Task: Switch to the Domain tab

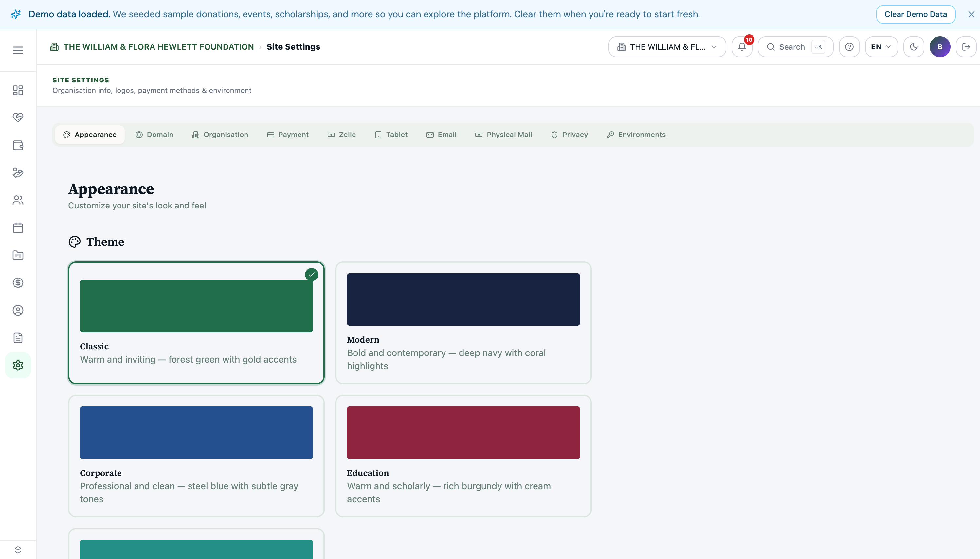Action: tap(154, 135)
